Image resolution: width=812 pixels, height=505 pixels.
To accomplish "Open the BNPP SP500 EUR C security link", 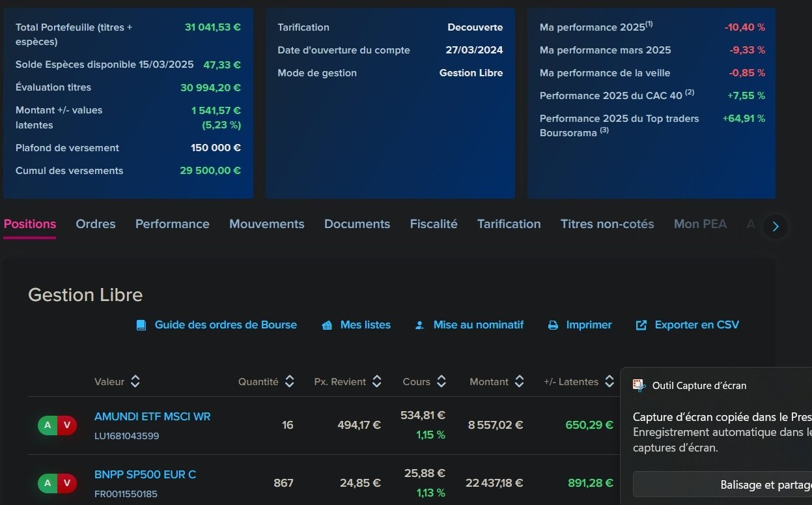I will point(145,474).
